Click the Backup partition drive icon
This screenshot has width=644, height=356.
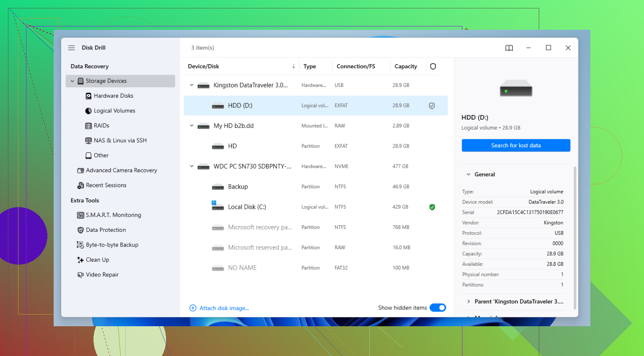[x=218, y=187]
